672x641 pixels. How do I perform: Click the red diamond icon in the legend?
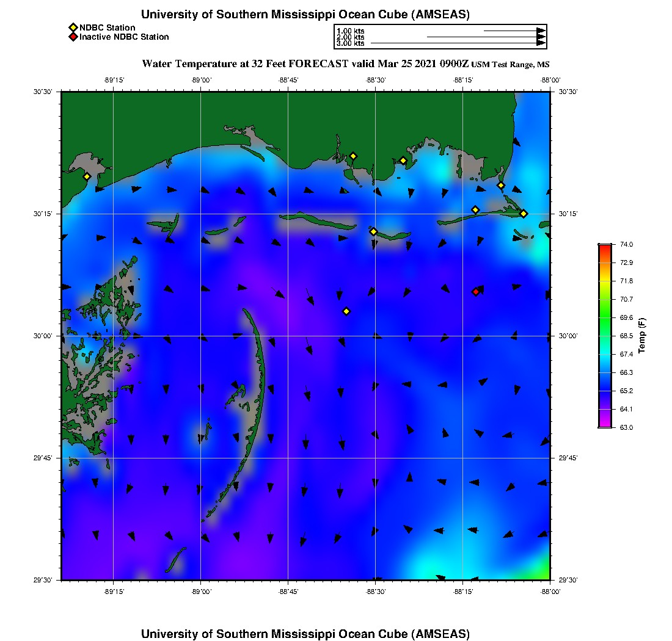[73, 37]
